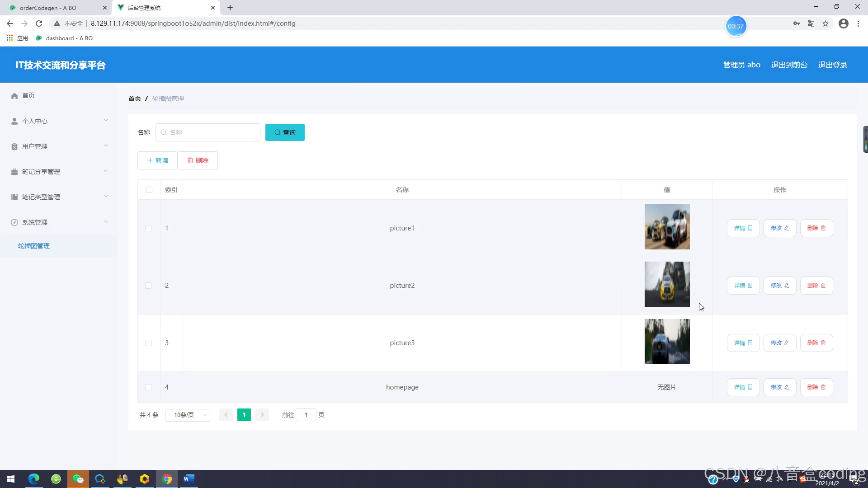Click the 新增 add button
Screen dimensions: 868x488
157,160
